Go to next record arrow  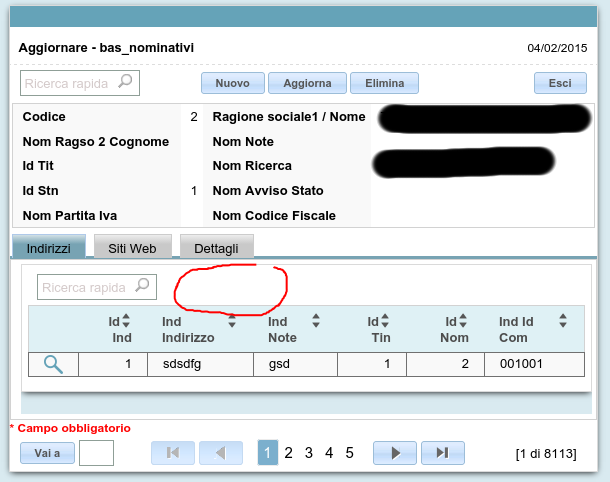tap(395, 453)
